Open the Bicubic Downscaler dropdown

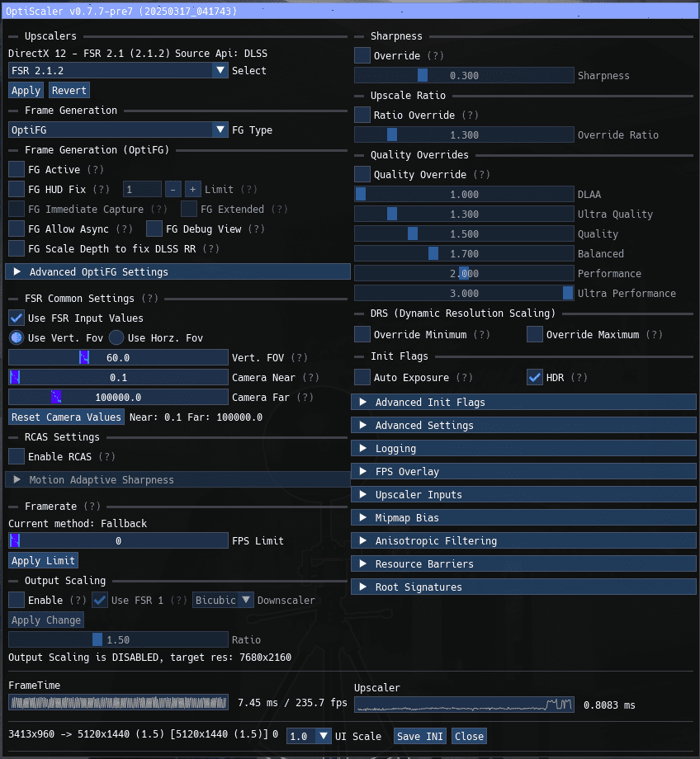(x=223, y=600)
